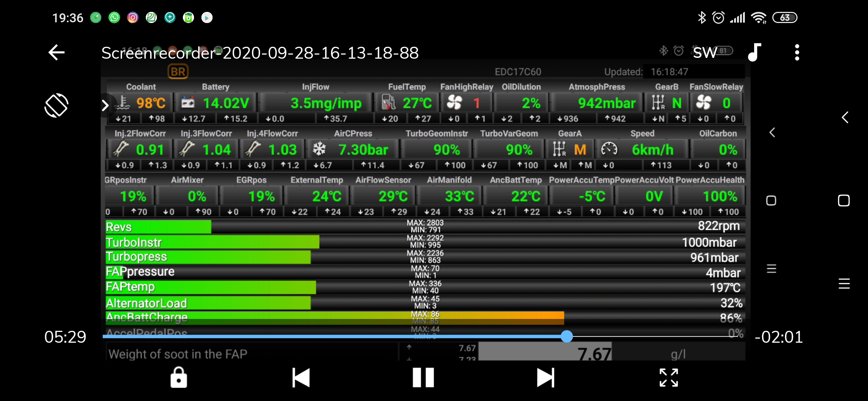Open the audio track music note icon
The image size is (868, 401).
pos(754,52)
